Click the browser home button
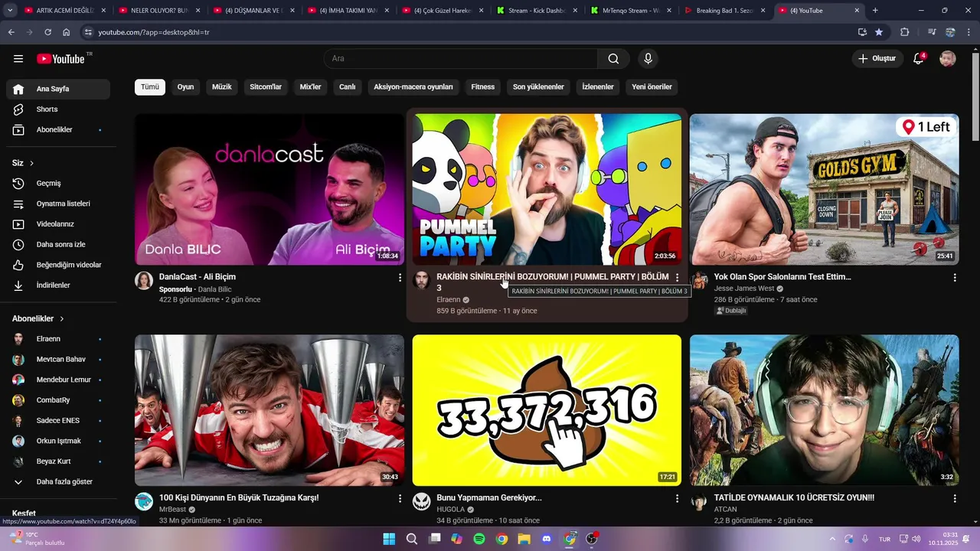Viewport: 980px width, 551px height. pyautogui.click(x=67, y=32)
